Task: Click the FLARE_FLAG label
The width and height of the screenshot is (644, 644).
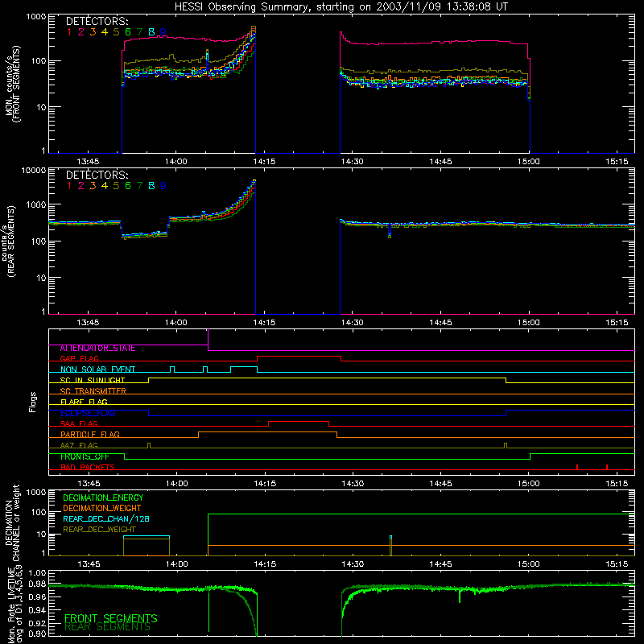Action: [84, 402]
